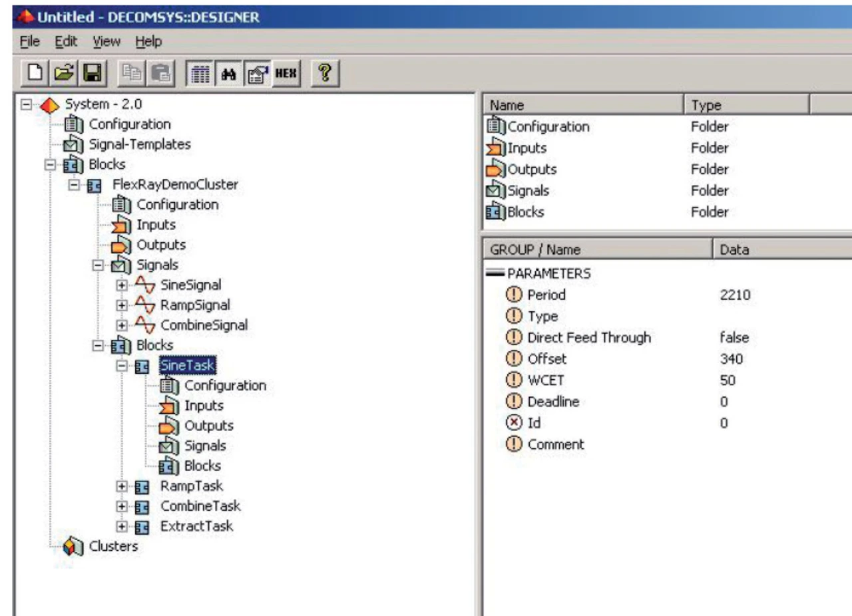
Task: Select ExtractTask in the tree
Action: pyautogui.click(x=196, y=526)
